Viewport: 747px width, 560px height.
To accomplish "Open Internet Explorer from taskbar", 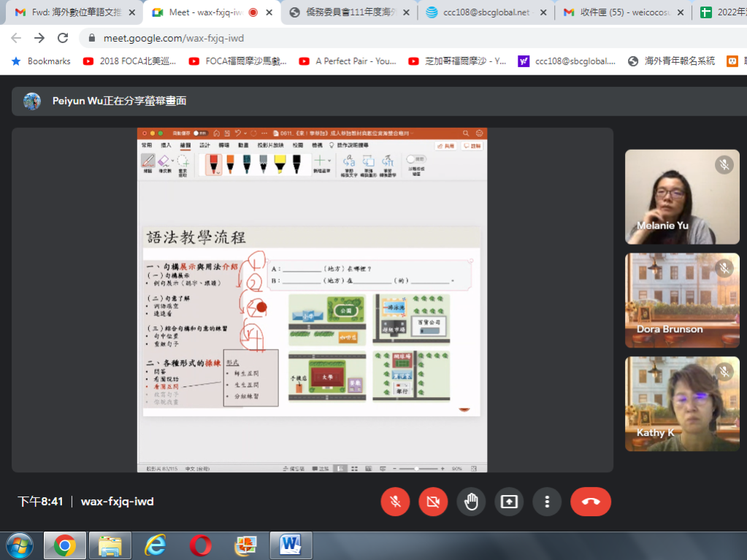I will (155, 545).
